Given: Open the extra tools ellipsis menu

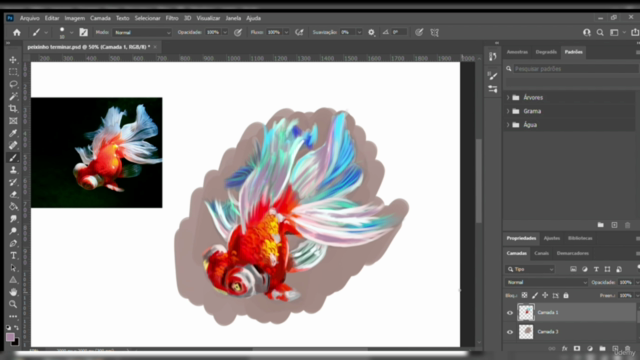Looking at the screenshot, I should pyautogui.click(x=13, y=316).
